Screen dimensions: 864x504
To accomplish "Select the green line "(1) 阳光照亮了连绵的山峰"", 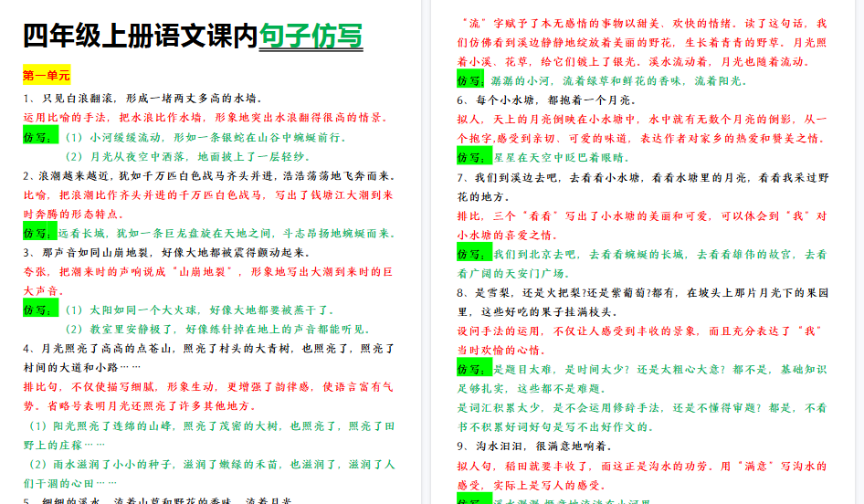I will point(212,426).
